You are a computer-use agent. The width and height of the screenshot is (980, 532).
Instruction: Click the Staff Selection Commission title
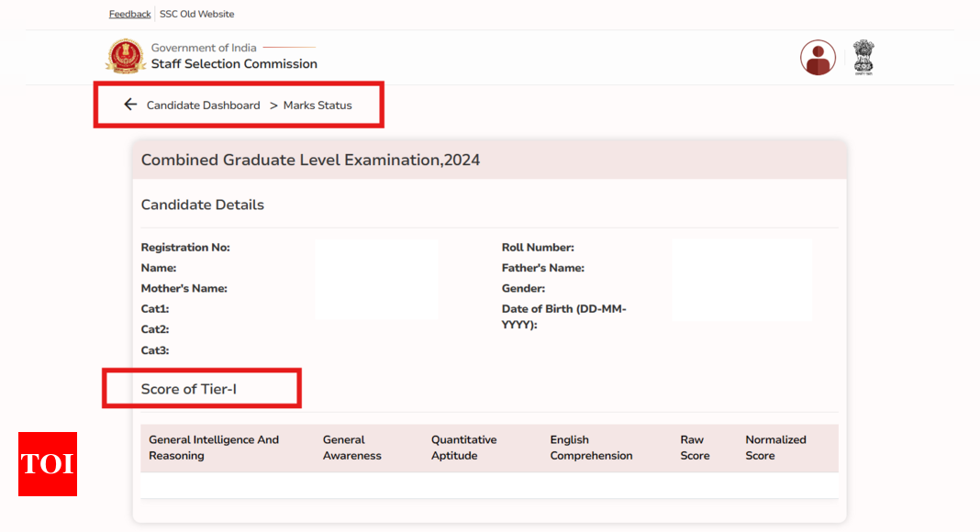coord(234,63)
